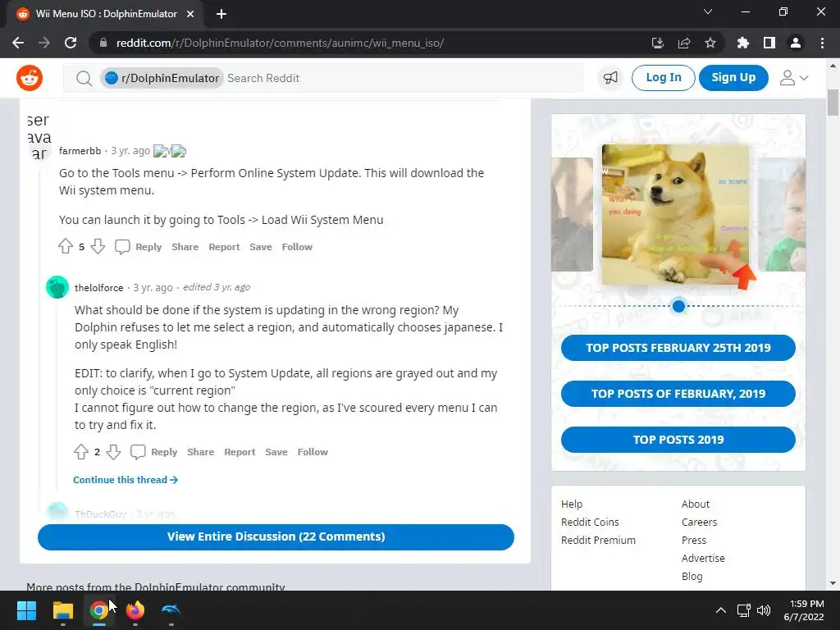The width and height of the screenshot is (840, 630).
Task: Open Top Posts of February, 2019
Action: (678, 394)
